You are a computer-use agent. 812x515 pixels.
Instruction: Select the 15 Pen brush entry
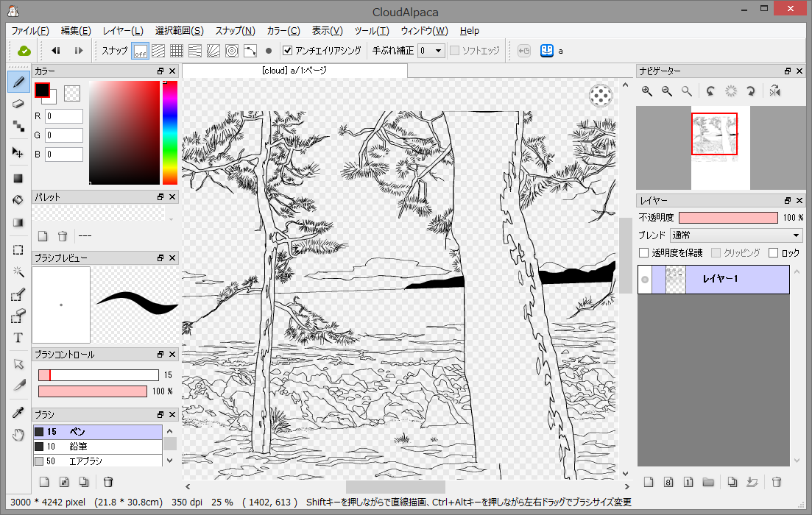coord(98,432)
